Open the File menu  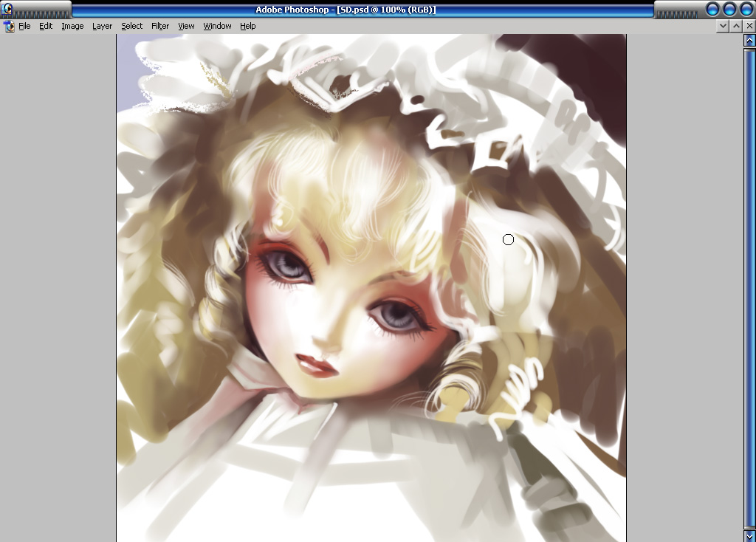coord(24,26)
